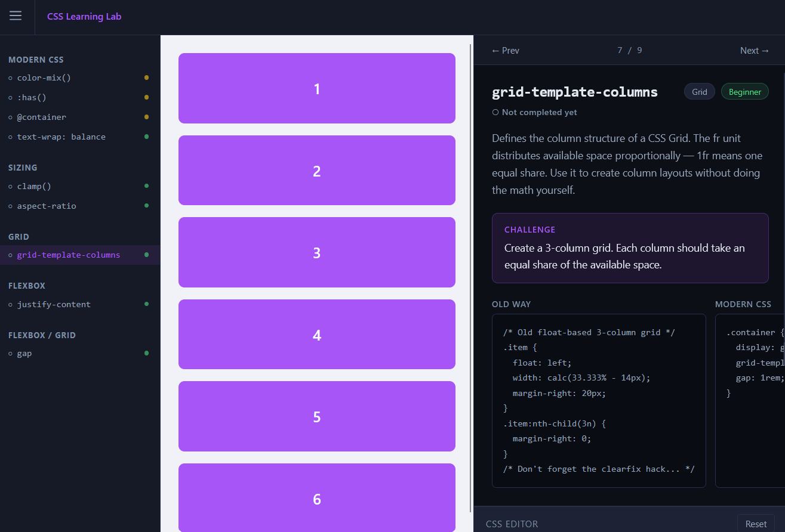Image resolution: width=785 pixels, height=532 pixels.
Task: Click preview box number 4
Action: coord(317,335)
